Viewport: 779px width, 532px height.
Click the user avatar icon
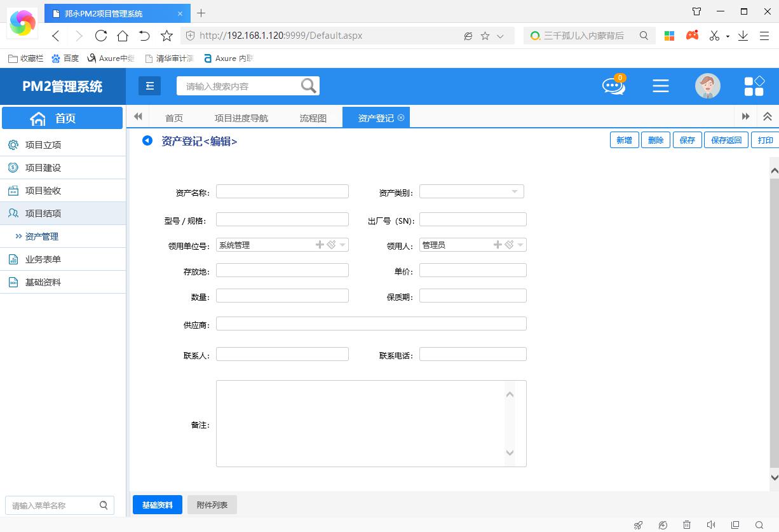pyautogui.click(x=707, y=86)
